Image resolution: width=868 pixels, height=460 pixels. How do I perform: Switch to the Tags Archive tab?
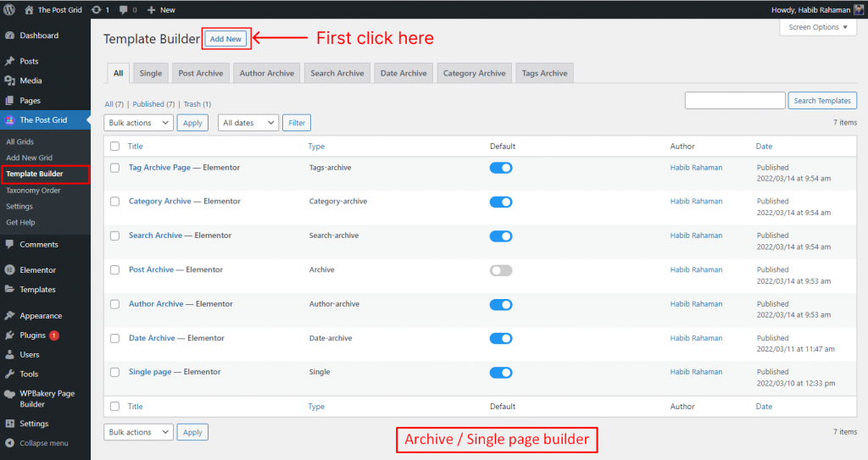click(545, 73)
